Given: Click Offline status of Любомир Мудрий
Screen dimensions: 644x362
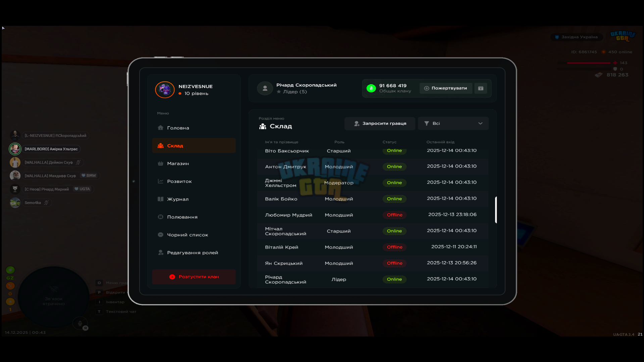Looking at the screenshot, I should [x=394, y=215].
